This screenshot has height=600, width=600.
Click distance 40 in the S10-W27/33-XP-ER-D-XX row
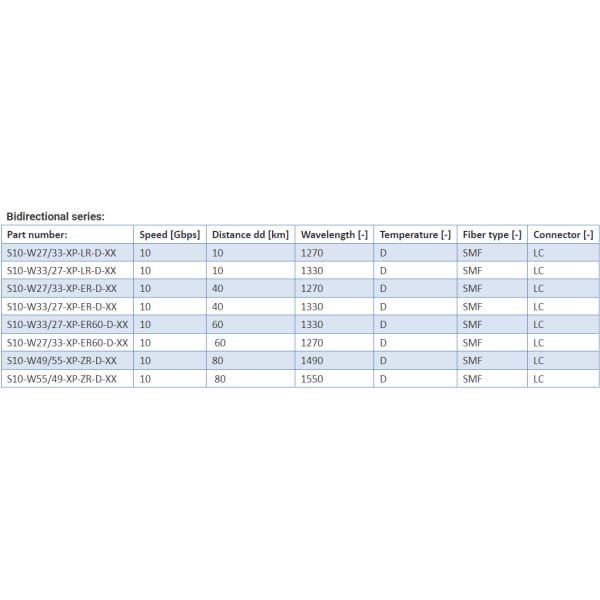[x=218, y=289]
